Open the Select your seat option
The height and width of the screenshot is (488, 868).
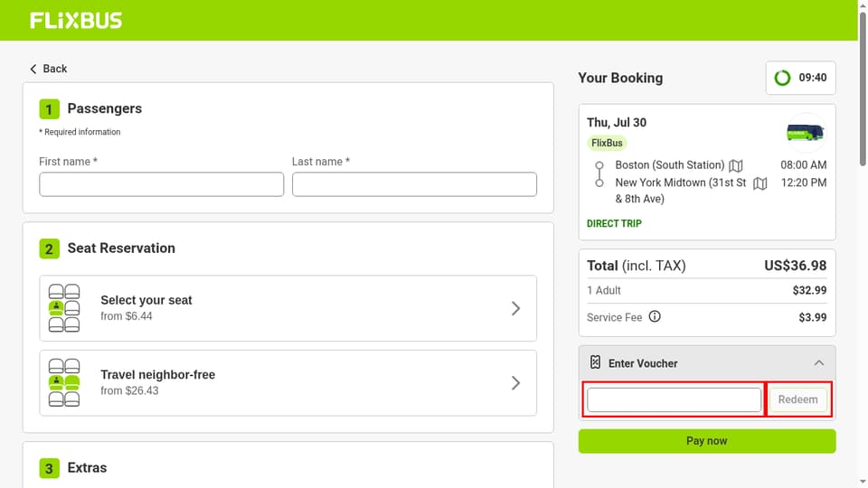288,308
